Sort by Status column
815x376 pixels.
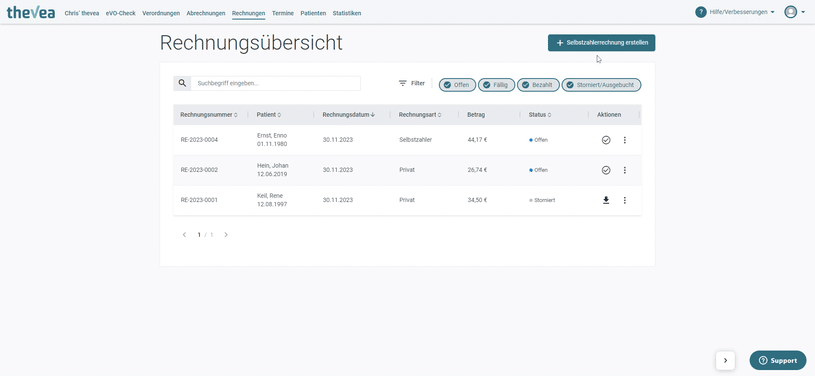point(540,114)
